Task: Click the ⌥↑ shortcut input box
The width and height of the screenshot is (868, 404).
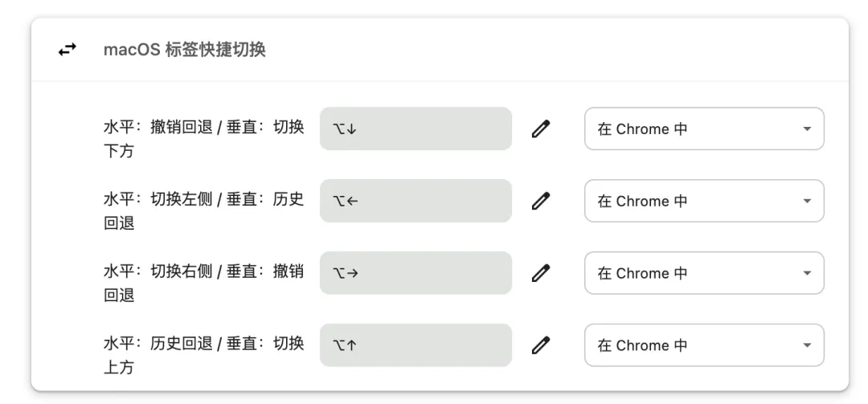Action: click(416, 345)
